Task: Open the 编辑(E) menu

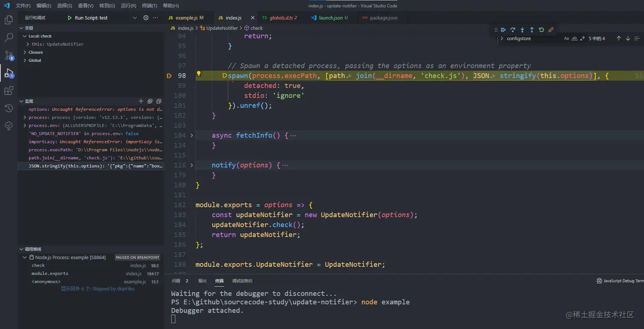Action: (44, 6)
